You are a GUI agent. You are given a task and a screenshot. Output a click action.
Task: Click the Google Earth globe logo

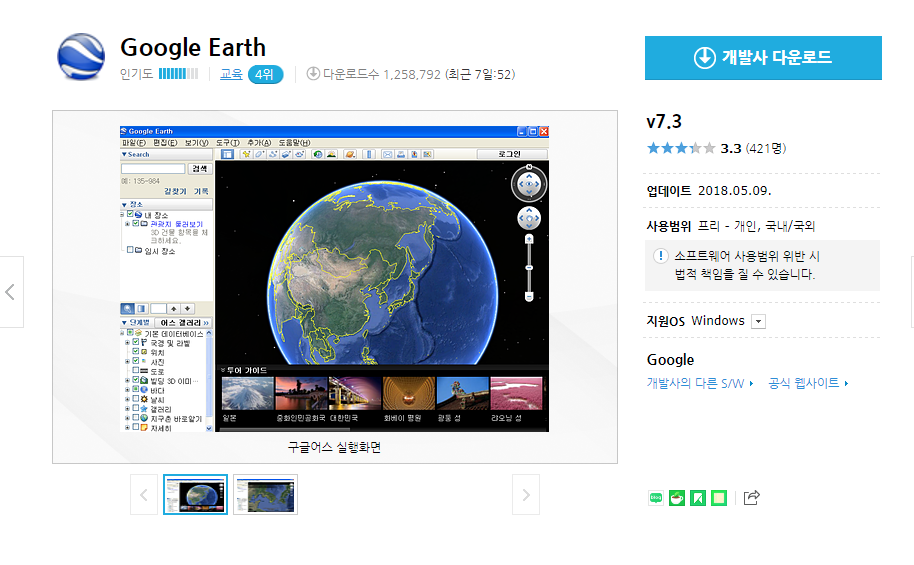pyautogui.click(x=81, y=57)
